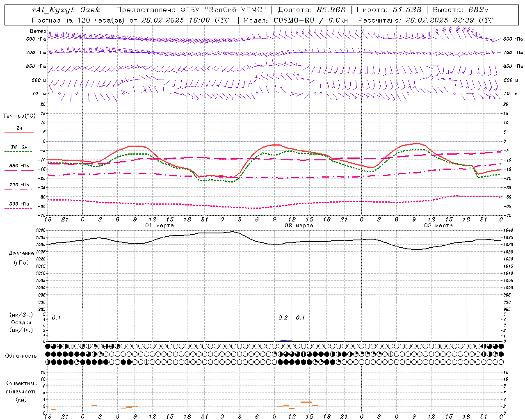
Task: Click the station name rAl_Kyzyl-Ozek
Action: (66, 10)
